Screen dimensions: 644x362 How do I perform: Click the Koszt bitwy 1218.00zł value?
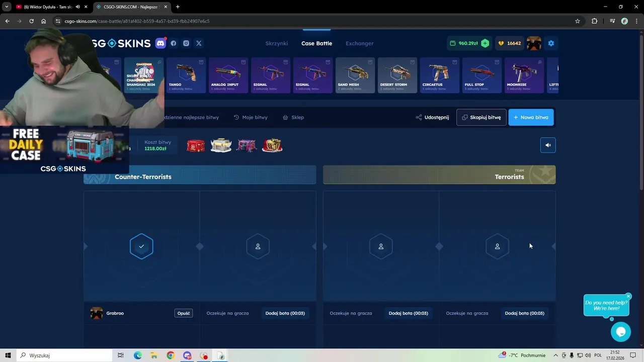(155, 149)
